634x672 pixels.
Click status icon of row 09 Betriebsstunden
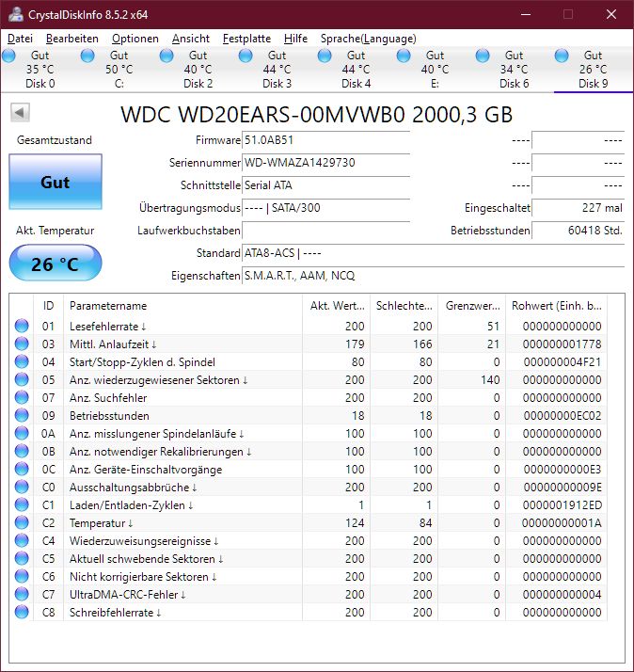coord(22,415)
